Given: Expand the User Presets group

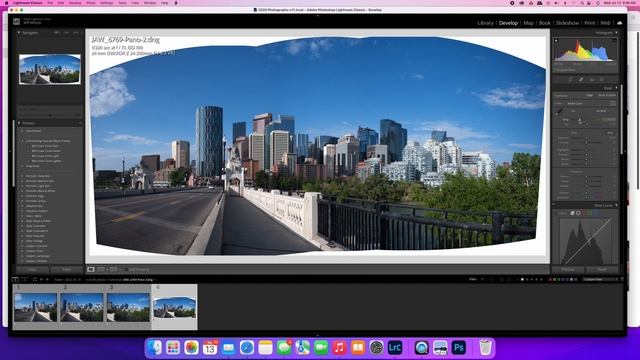Looking at the screenshot, I should point(22,131).
